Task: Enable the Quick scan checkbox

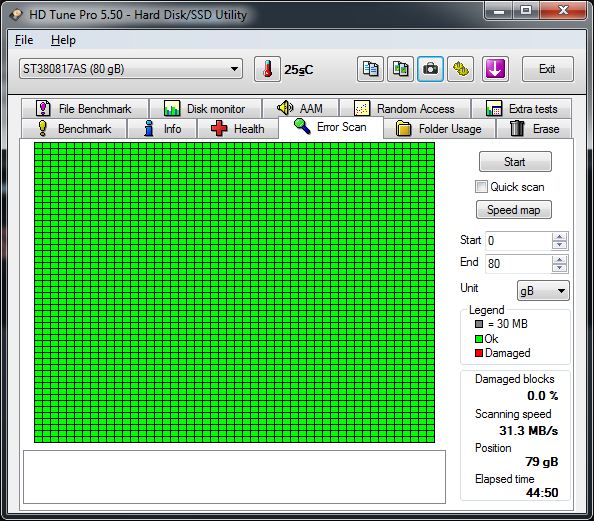Action: (481, 187)
